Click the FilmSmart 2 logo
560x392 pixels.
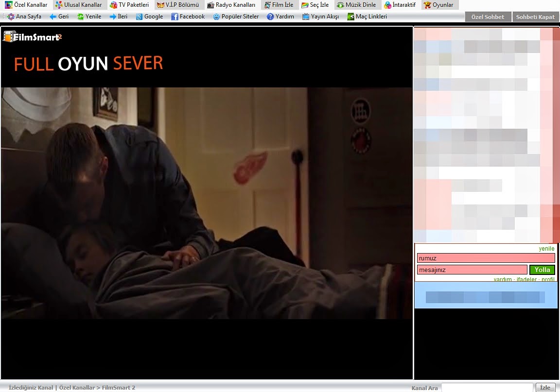tap(33, 37)
